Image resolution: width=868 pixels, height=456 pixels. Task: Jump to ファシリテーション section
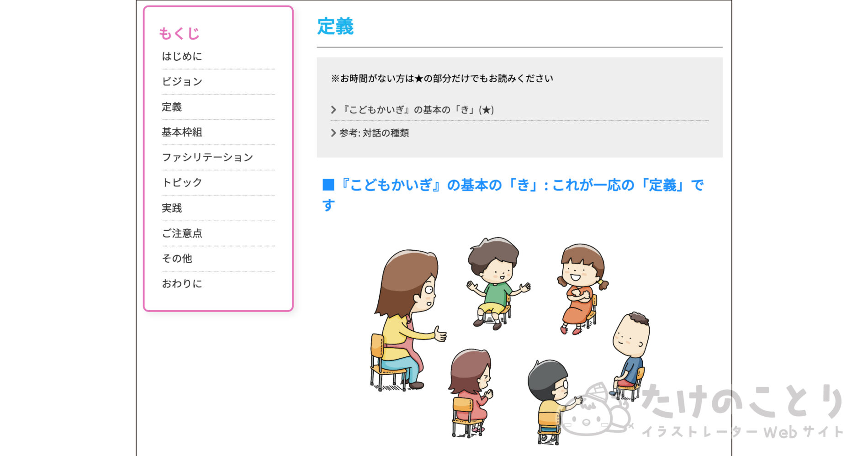pos(207,157)
